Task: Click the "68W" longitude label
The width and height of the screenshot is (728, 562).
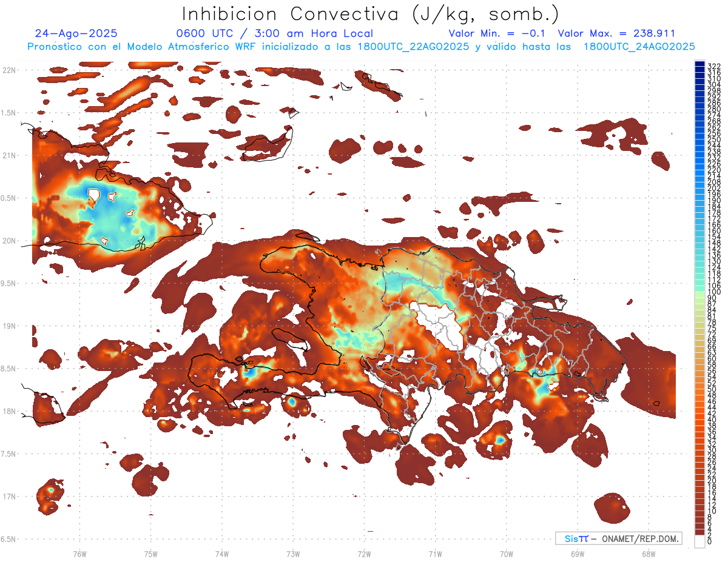Action: [x=649, y=554]
